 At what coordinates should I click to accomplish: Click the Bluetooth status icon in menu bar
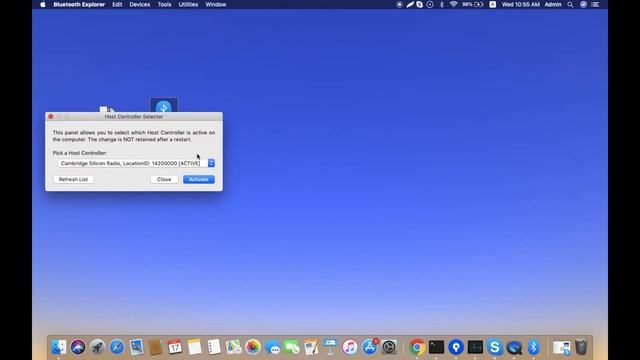pos(442,4)
